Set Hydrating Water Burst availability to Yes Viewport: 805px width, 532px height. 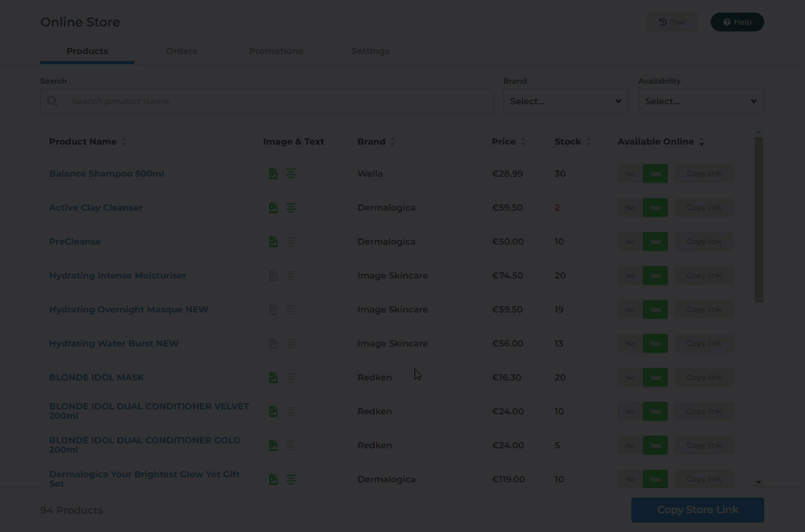click(655, 343)
